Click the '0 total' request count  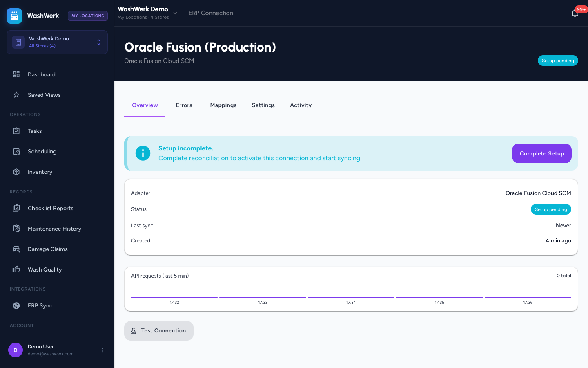pos(564,276)
